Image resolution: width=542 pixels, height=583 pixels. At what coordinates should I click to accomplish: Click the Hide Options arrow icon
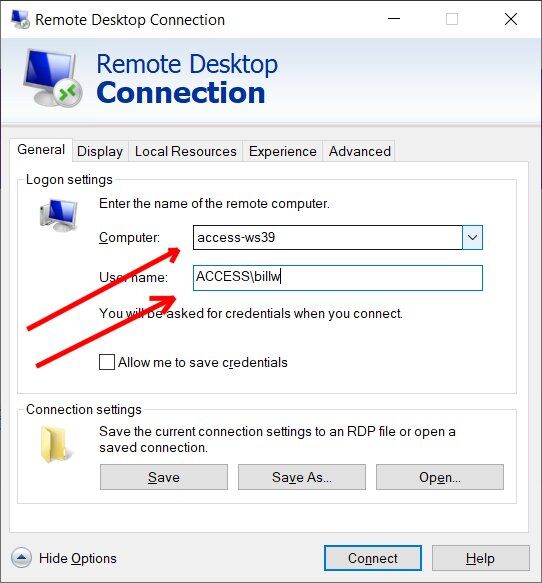(x=21, y=558)
